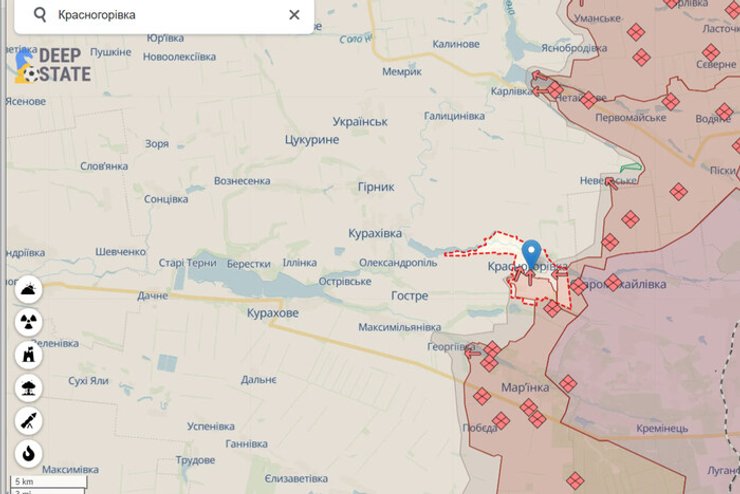Click the Гірник town label
740x494 pixels.
pyautogui.click(x=376, y=187)
